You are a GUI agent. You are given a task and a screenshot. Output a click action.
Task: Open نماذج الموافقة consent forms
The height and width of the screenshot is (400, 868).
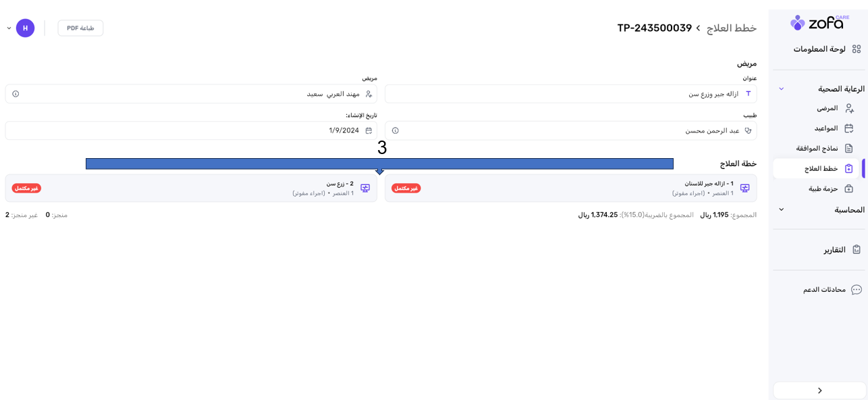(x=817, y=149)
